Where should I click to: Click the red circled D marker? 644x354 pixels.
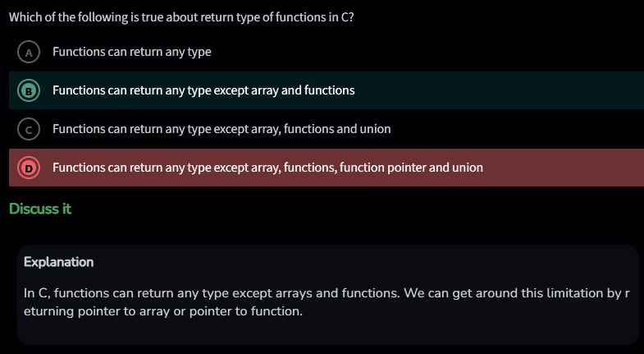(x=29, y=168)
